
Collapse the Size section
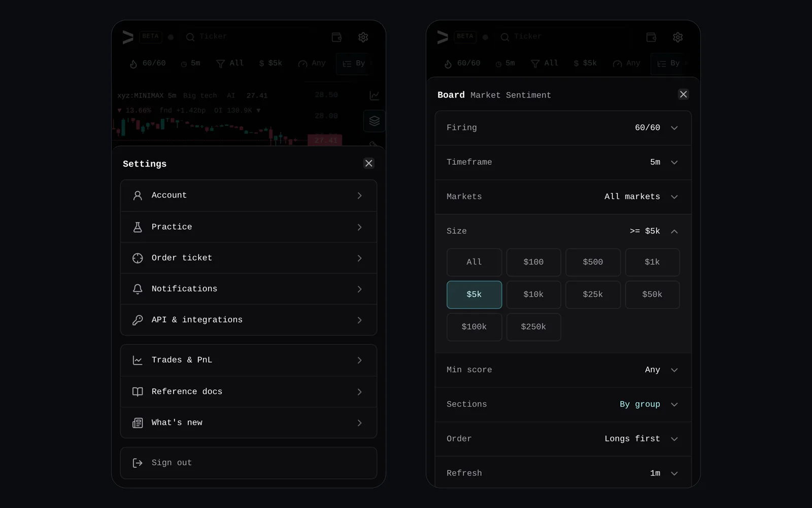(563, 231)
